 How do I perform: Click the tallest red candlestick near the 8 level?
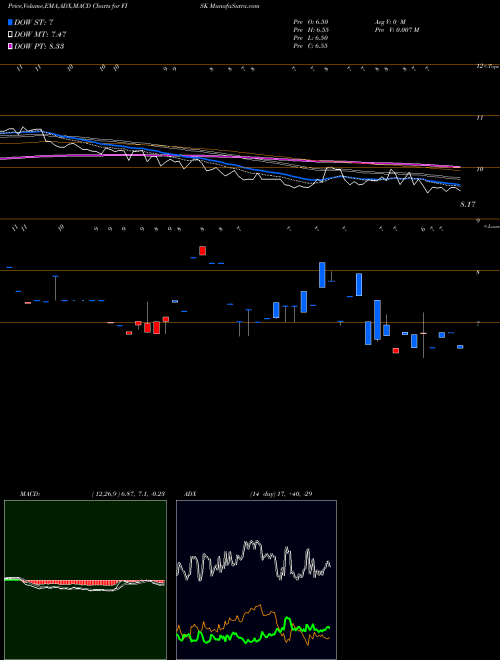[202, 250]
